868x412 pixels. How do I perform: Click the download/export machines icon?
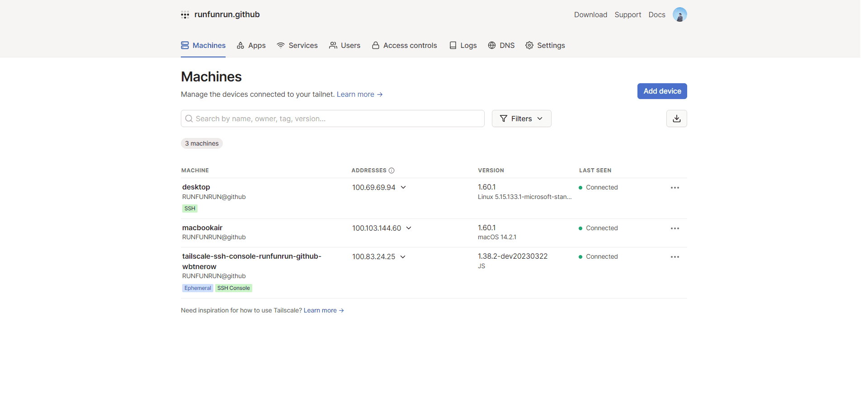click(x=676, y=118)
